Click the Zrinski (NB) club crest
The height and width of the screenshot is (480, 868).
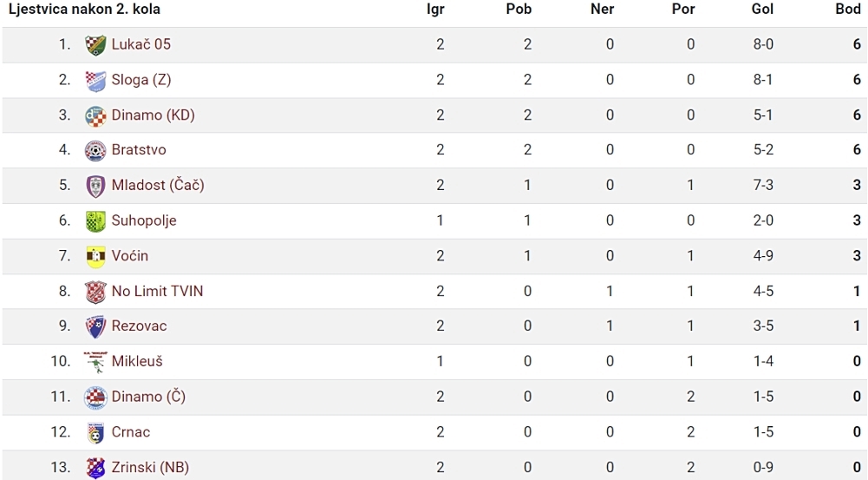pyautogui.click(x=95, y=468)
